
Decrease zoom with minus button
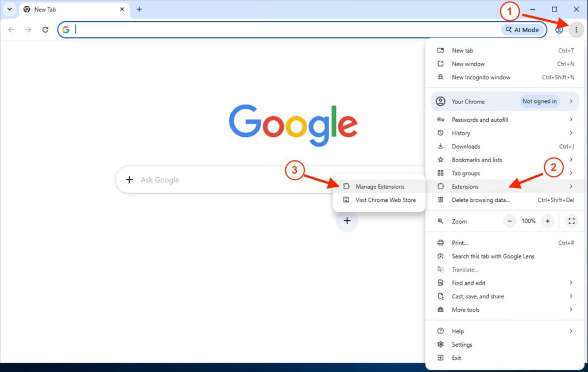510,221
